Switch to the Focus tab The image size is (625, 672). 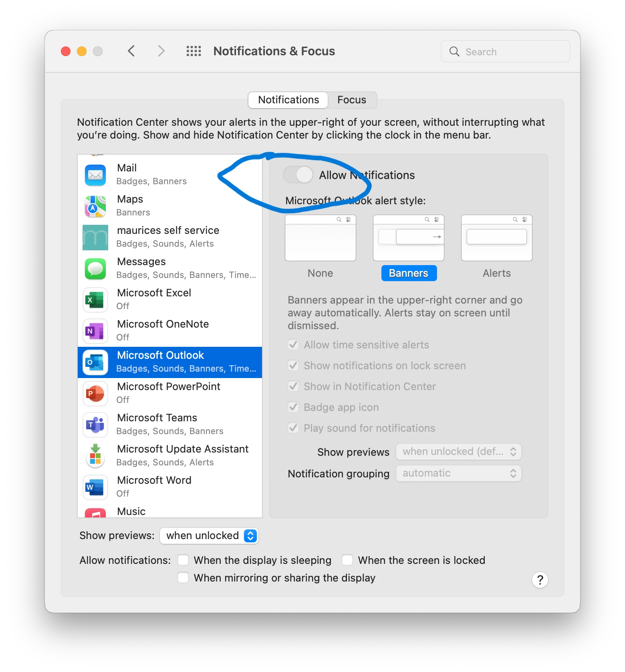352,100
